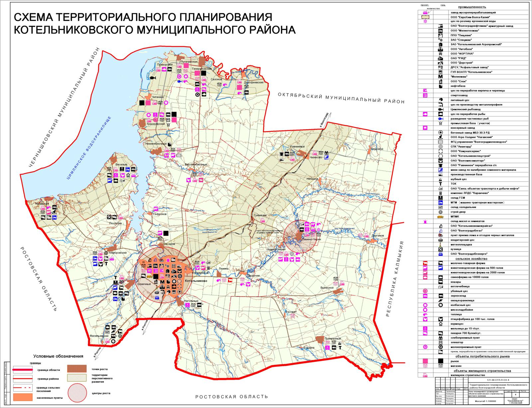
Task: Click the 'промышленность' legend section heading
Action: pyautogui.click(x=472, y=7)
